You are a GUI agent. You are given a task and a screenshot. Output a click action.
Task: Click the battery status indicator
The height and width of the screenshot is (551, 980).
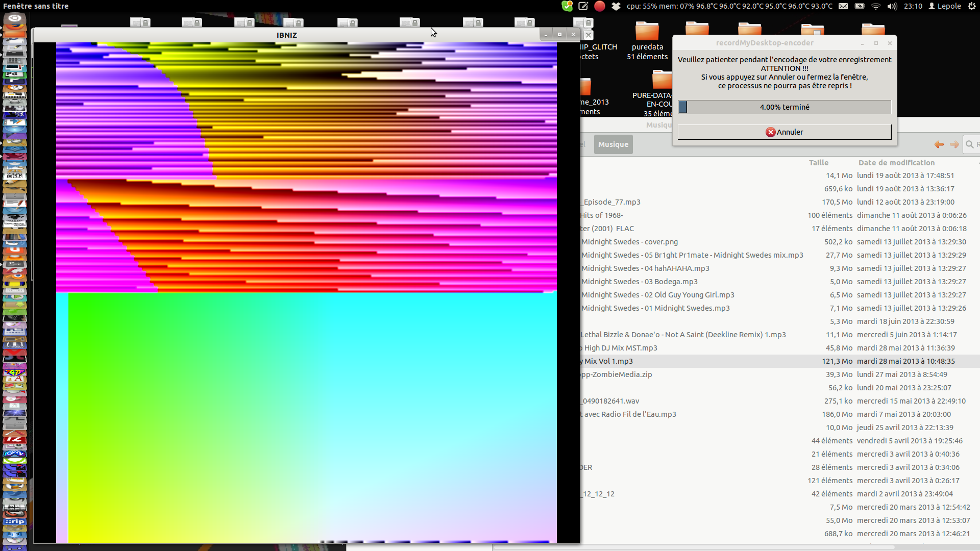pyautogui.click(x=860, y=6)
